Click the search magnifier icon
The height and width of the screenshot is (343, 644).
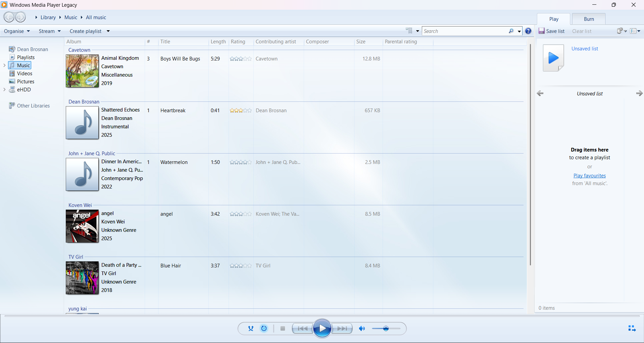tap(511, 31)
